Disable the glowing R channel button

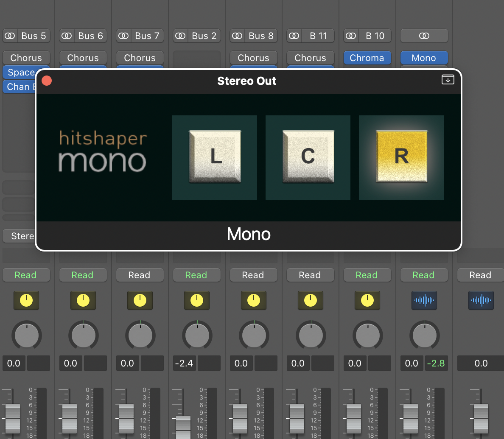point(401,157)
